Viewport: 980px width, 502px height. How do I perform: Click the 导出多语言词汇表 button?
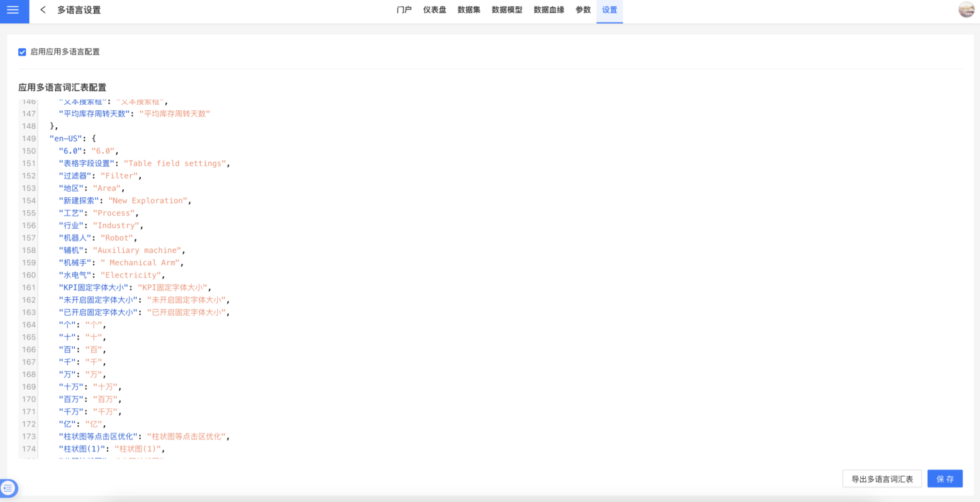pyautogui.click(x=882, y=479)
